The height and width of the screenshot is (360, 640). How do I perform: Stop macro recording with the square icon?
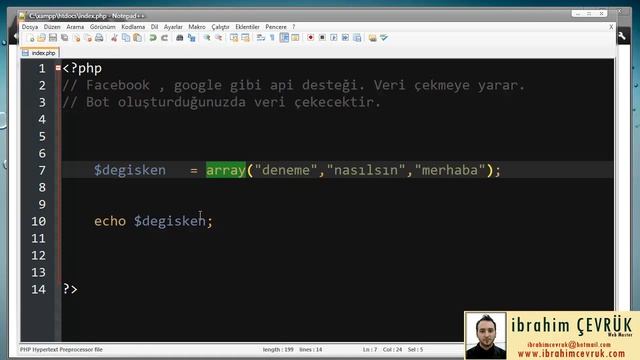[322, 38]
